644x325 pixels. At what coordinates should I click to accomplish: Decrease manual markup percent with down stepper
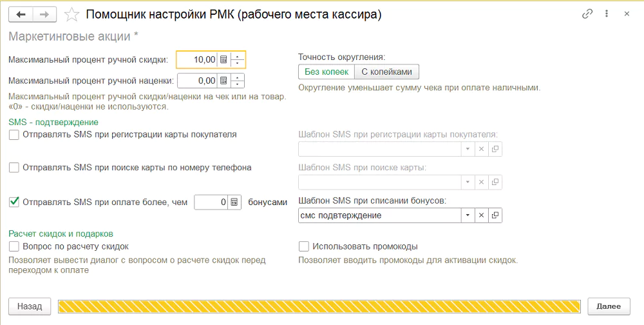(238, 84)
